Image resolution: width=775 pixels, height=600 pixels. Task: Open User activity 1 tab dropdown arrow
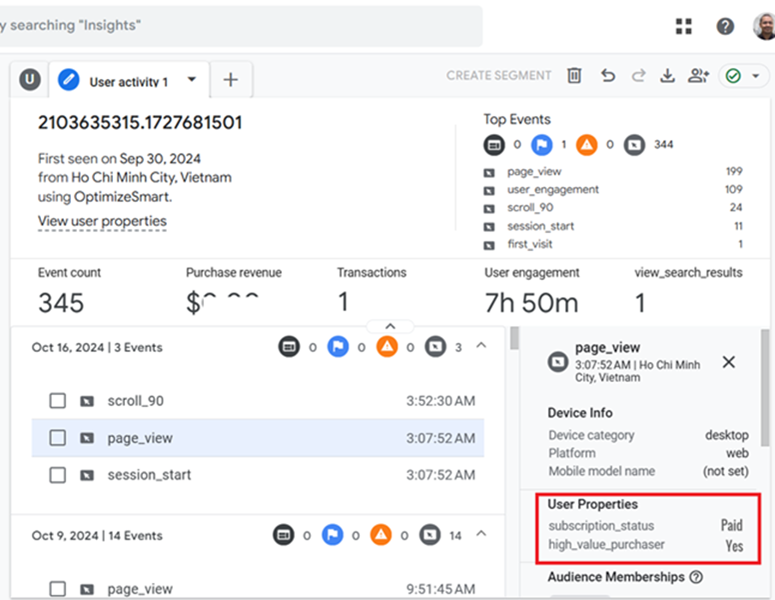[x=192, y=79]
